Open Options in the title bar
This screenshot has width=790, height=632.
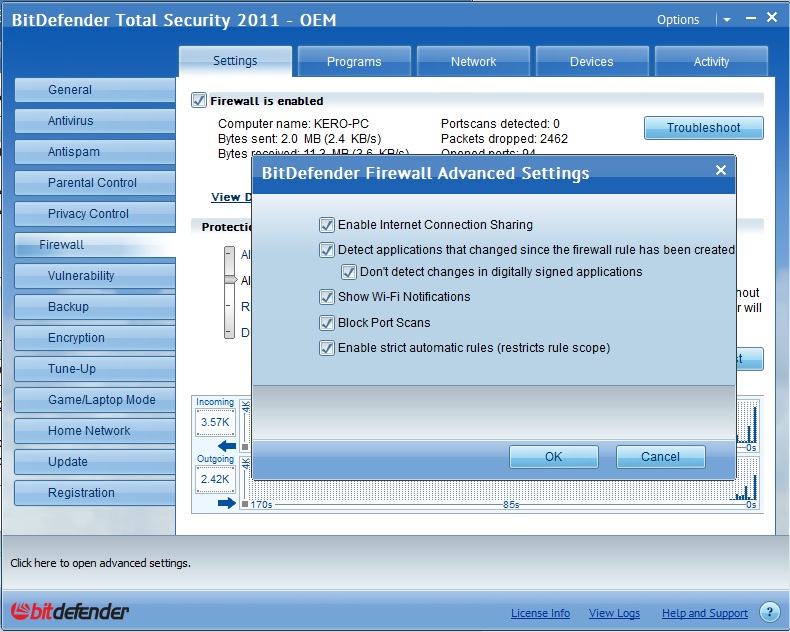coord(678,20)
